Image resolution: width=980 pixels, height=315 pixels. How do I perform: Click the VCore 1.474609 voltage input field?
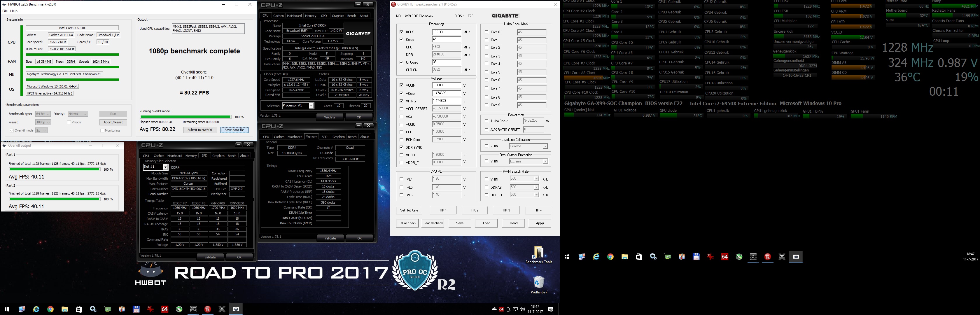pyautogui.click(x=446, y=93)
